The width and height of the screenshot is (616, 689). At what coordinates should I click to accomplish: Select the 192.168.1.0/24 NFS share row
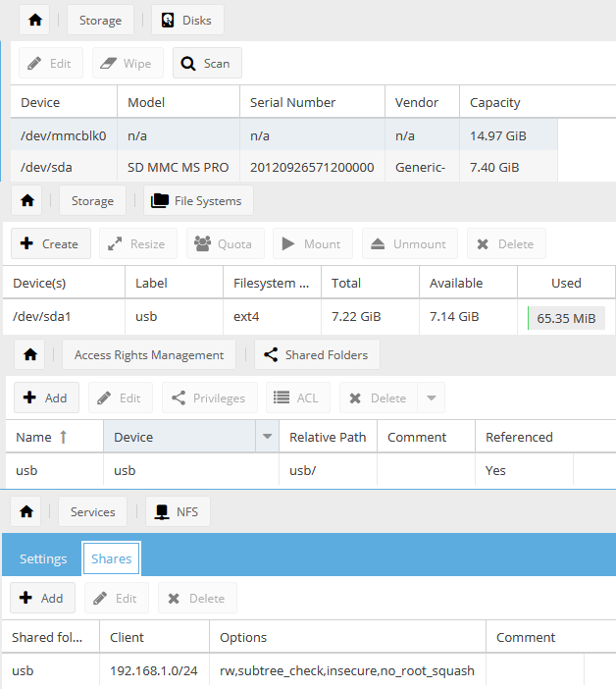coord(152,670)
